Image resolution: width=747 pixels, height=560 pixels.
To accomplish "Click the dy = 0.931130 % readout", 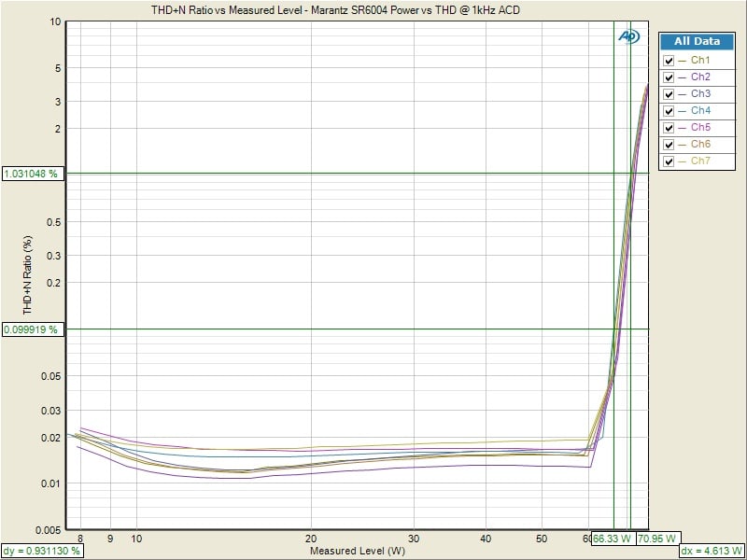I will 43,551.
